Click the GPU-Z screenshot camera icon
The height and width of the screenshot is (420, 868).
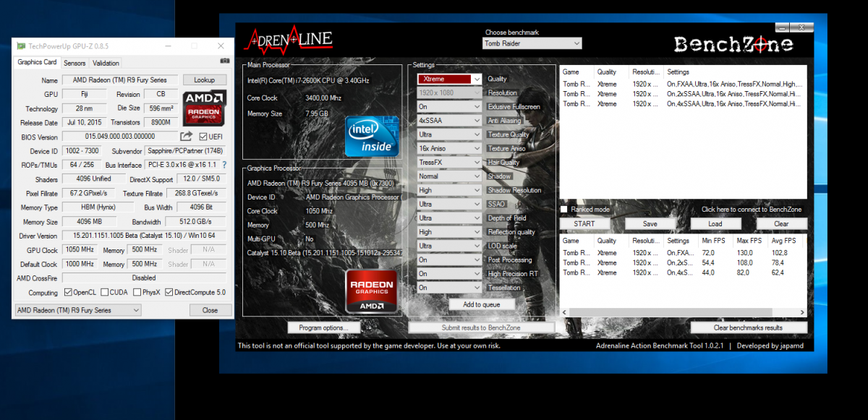[225, 62]
